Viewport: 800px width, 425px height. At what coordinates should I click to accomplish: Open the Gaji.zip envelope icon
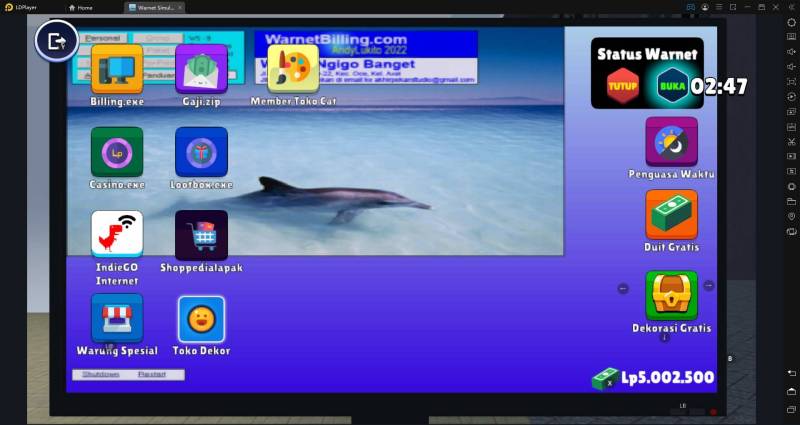coord(201,69)
